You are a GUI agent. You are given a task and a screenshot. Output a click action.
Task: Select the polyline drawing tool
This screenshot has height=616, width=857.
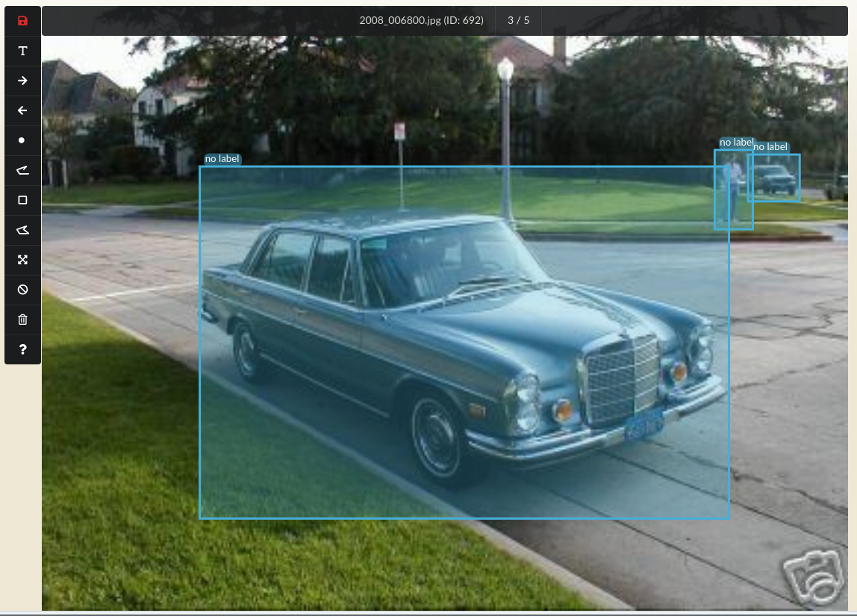coord(22,170)
